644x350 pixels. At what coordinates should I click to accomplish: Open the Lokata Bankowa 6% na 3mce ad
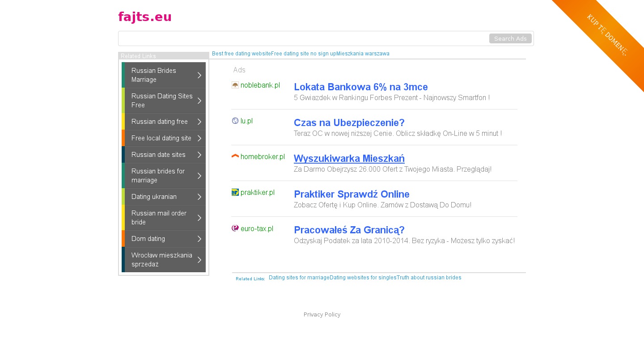[x=360, y=87]
